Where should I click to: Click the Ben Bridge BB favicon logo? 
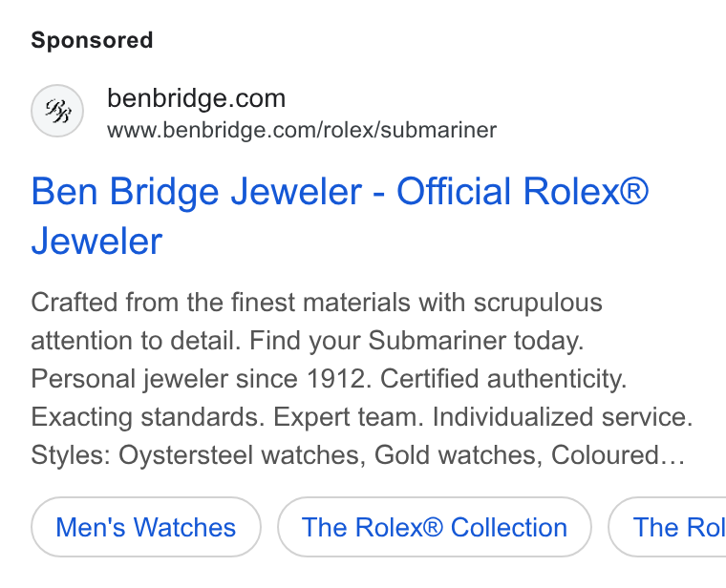[57, 111]
